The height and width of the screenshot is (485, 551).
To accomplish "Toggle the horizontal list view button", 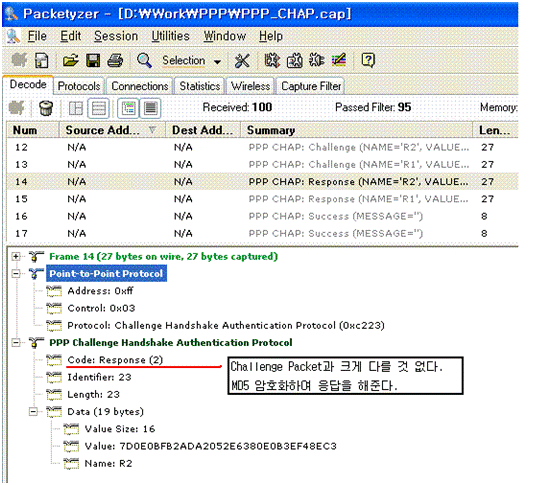I will [98, 108].
